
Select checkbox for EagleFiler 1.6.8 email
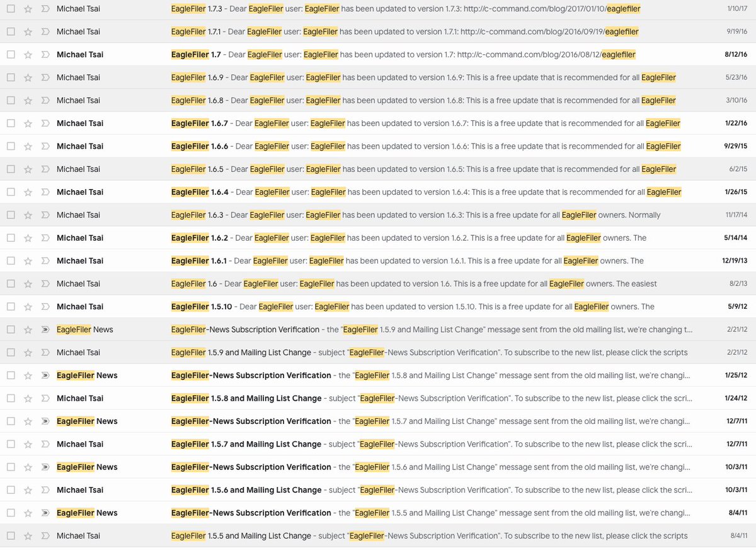pos(11,100)
